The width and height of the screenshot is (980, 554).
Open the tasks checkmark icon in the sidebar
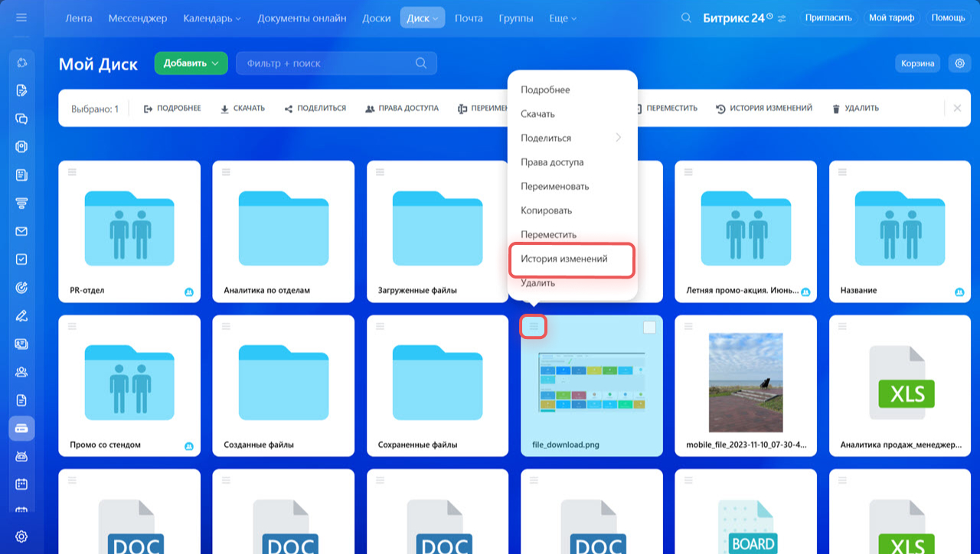click(x=21, y=259)
